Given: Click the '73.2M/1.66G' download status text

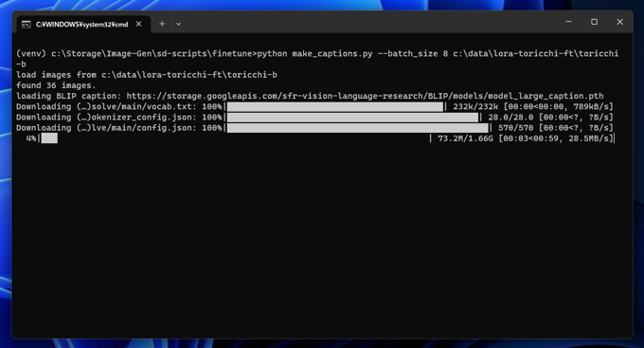Looking at the screenshot, I should 465,138.
